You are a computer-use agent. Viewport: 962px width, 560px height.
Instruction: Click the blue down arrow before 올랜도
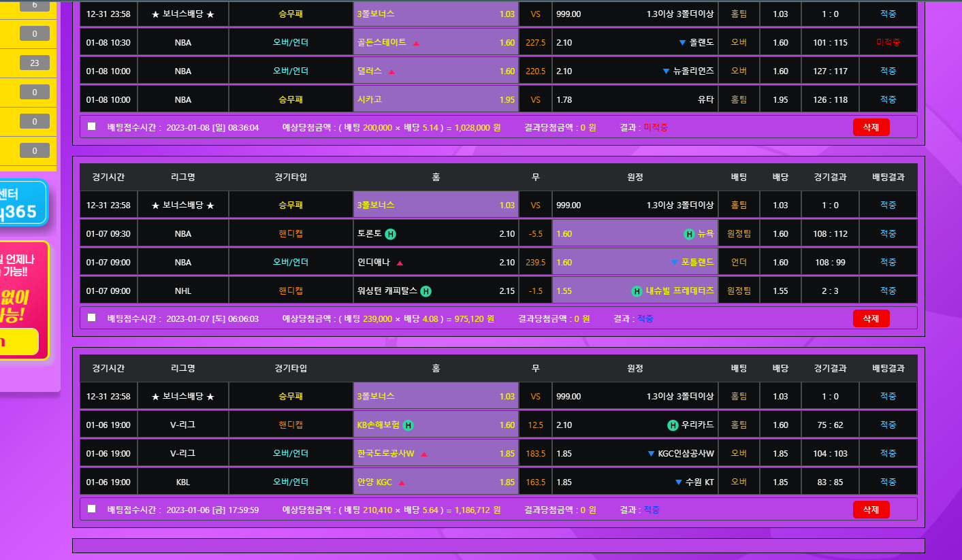(682, 43)
